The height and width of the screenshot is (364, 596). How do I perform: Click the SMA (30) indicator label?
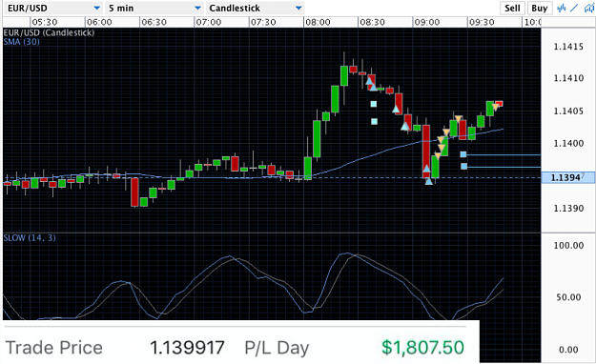coord(22,41)
